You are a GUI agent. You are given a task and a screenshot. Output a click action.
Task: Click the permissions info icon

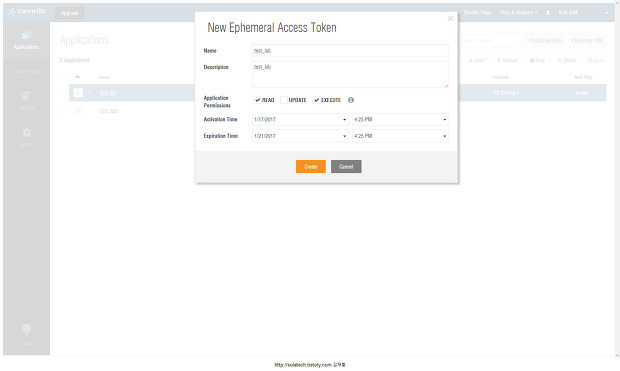[351, 100]
